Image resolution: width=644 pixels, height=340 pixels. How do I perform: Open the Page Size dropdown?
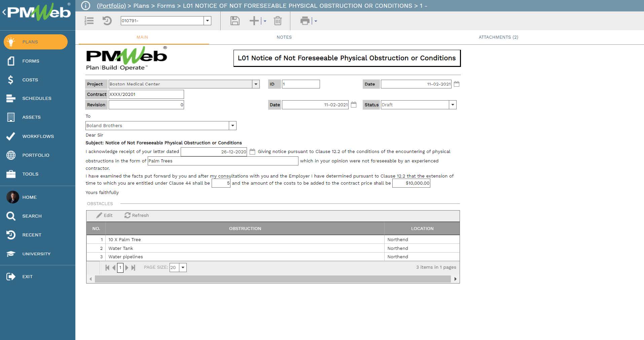[x=183, y=268]
